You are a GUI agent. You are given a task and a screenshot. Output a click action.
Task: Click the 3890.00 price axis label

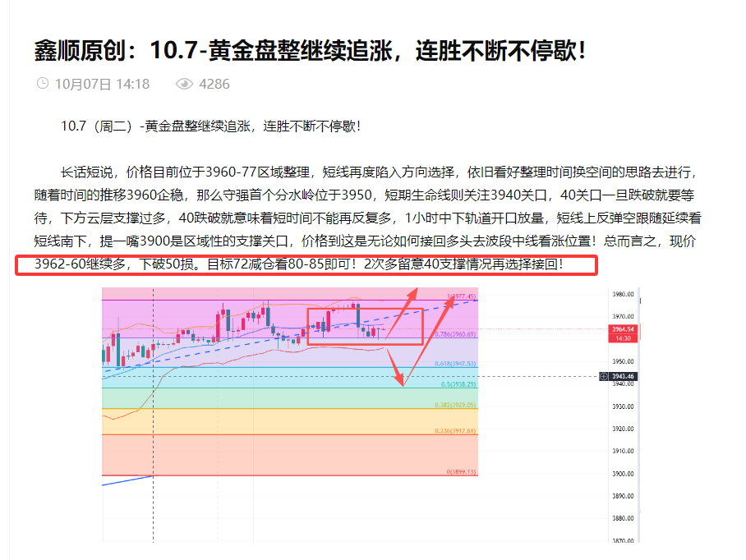(623, 496)
